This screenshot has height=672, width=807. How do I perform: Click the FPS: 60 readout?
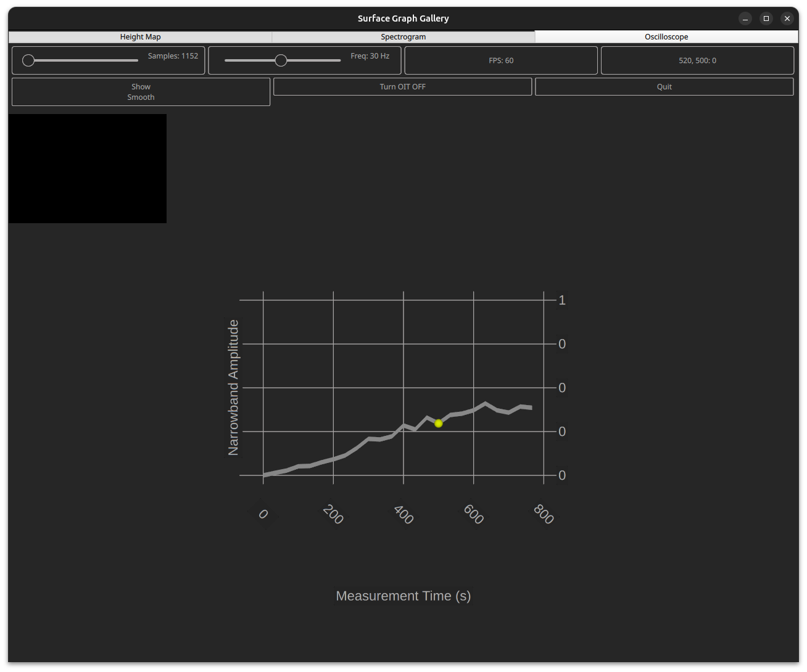500,60
